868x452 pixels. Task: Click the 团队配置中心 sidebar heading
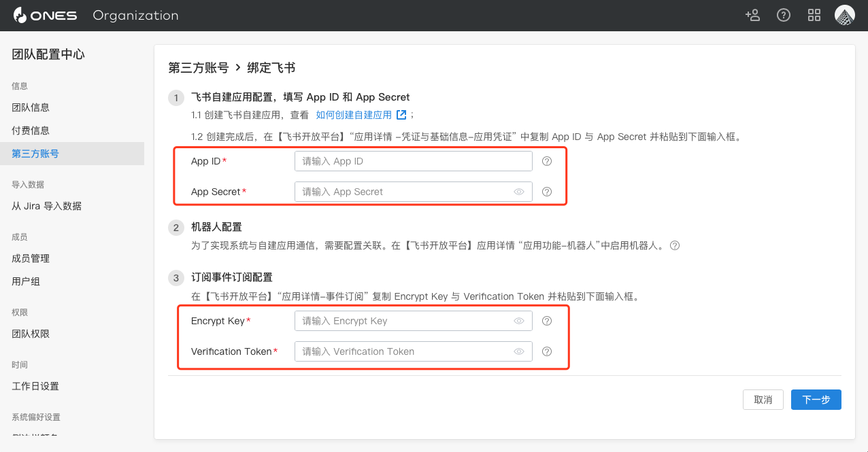48,54
